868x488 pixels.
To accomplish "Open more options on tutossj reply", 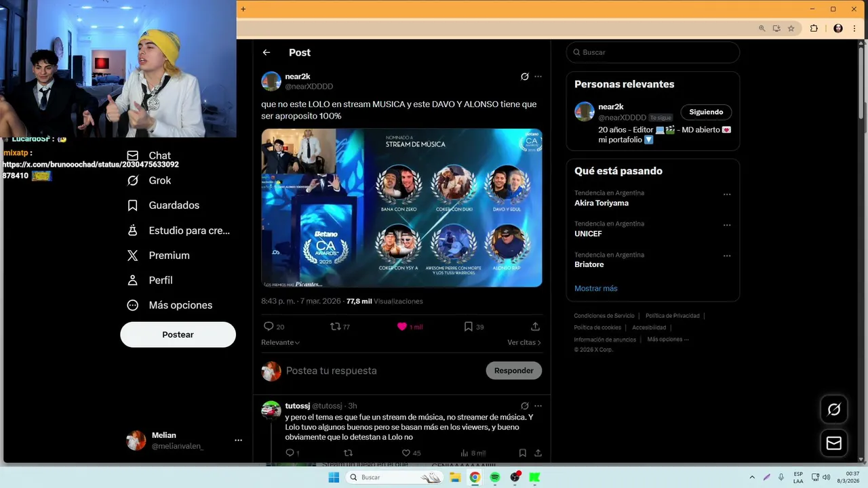I will point(538,406).
